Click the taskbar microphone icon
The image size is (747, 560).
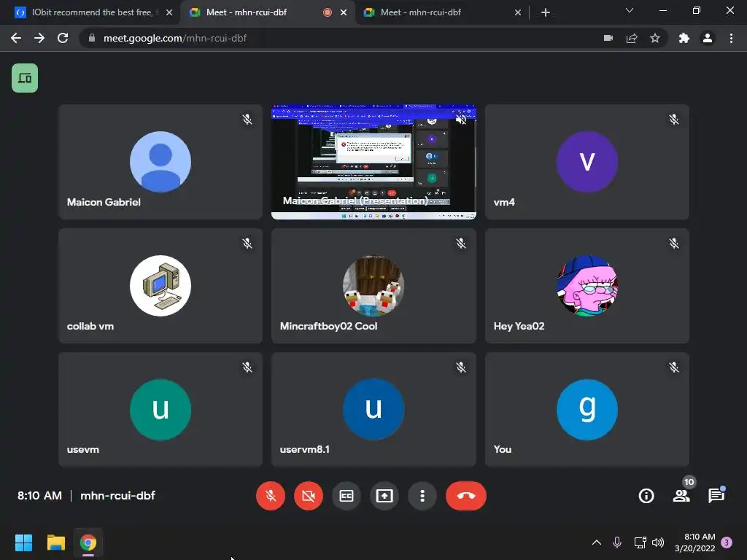pos(617,542)
